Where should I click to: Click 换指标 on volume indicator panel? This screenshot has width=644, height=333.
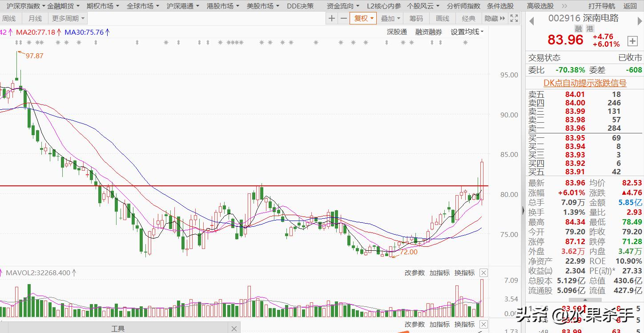[x=464, y=273]
